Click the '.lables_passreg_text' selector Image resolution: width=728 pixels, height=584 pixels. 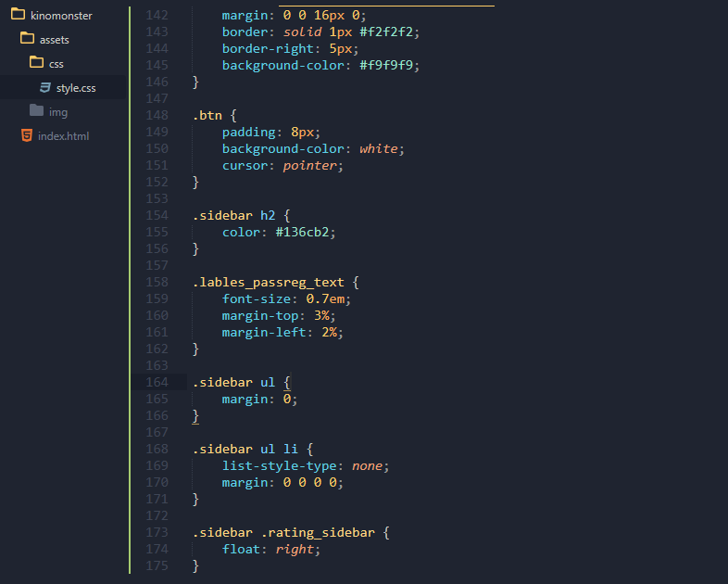269,283
